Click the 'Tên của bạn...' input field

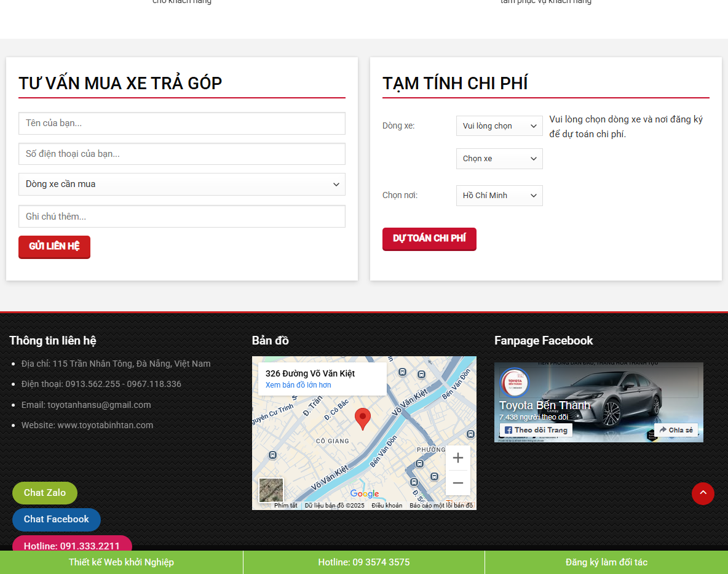pyautogui.click(x=181, y=123)
